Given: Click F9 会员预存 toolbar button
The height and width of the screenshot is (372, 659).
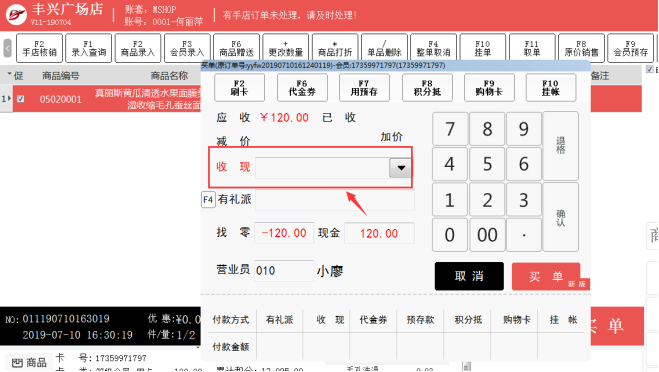Looking at the screenshot, I should pyautogui.click(x=630, y=48).
